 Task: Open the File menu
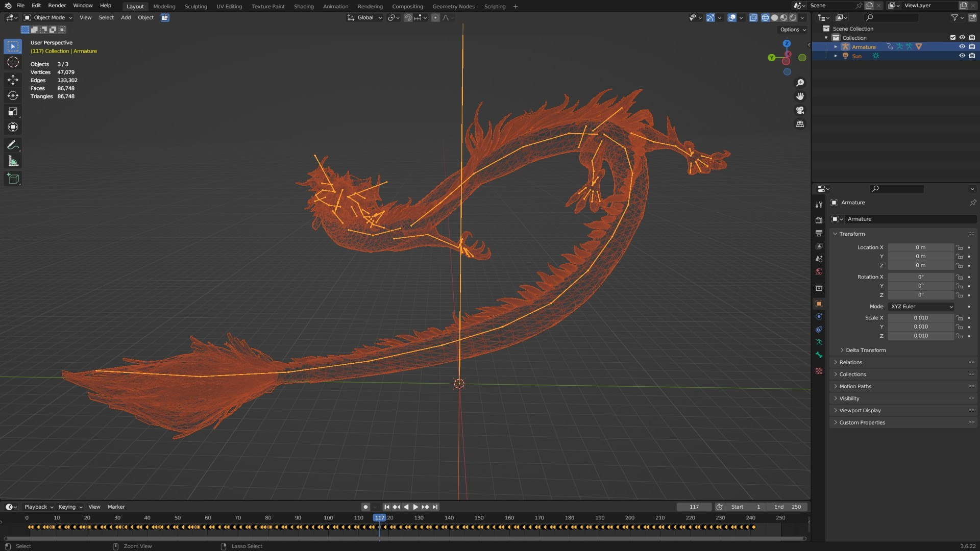point(20,6)
